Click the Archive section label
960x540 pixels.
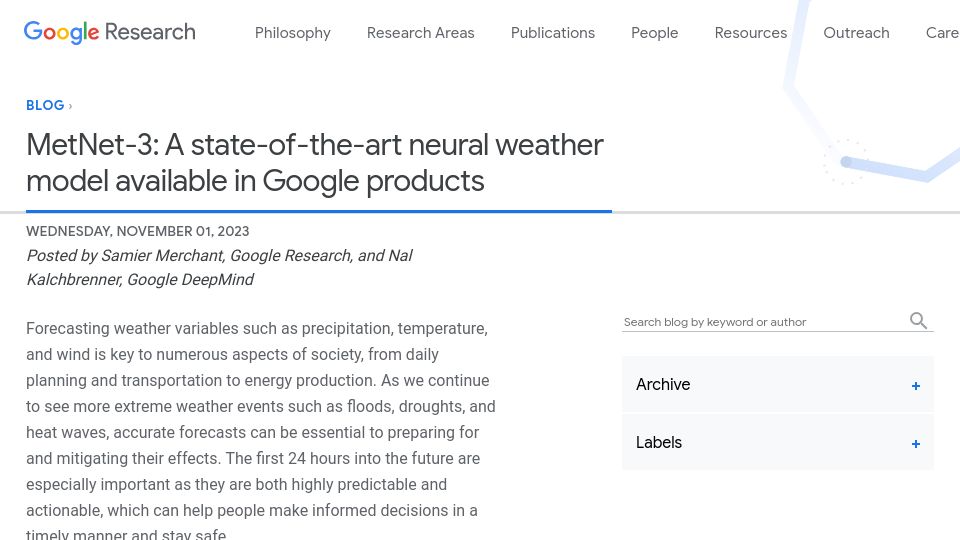click(x=663, y=384)
